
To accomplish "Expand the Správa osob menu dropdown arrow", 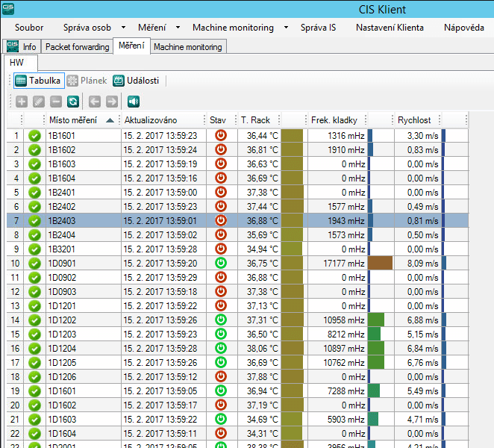I will [x=122, y=28].
